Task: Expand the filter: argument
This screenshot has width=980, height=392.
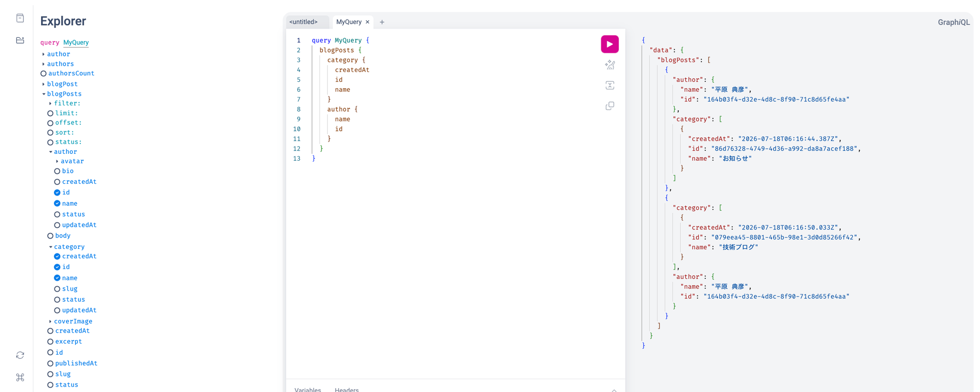Action: 50,103
